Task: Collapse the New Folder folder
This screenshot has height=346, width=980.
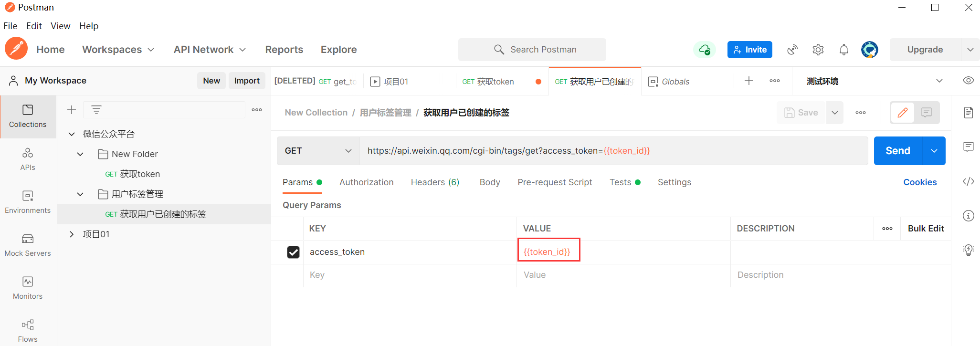Action: (80, 154)
